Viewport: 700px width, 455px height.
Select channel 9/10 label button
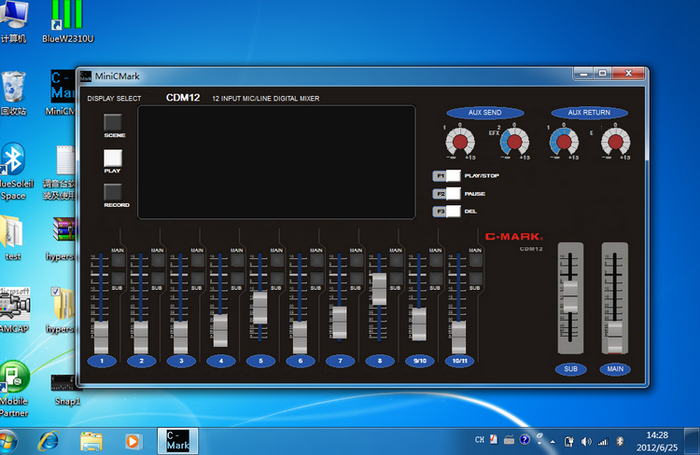pyautogui.click(x=419, y=361)
